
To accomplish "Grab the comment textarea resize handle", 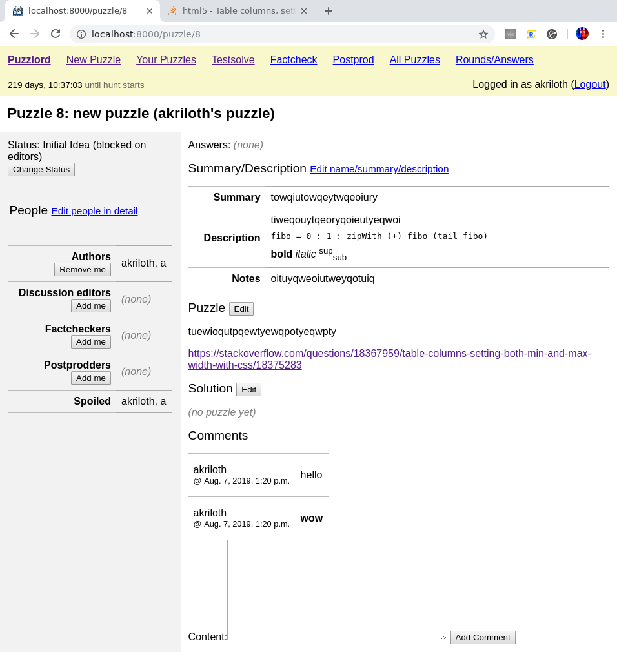I will pos(443,637).
